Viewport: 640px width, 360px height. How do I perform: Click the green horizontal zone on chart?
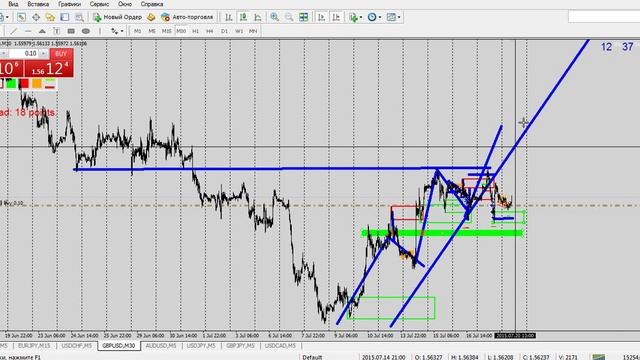click(442, 233)
